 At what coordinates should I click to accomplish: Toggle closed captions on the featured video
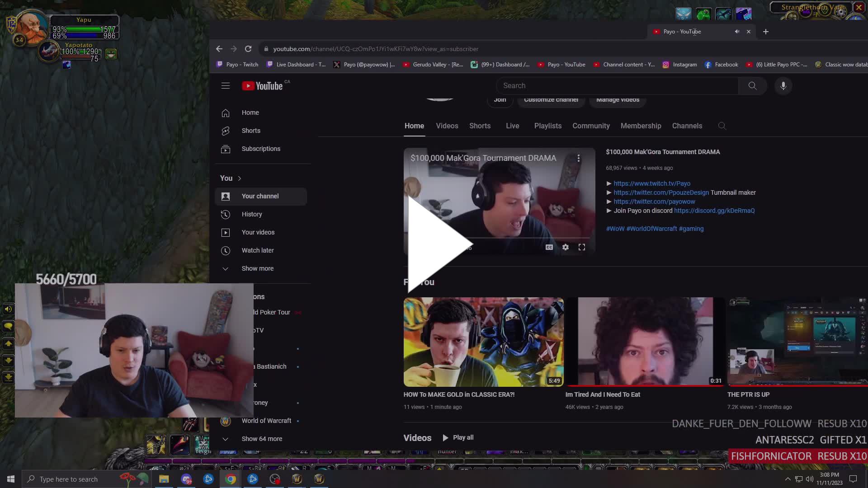pyautogui.click(x=549, y=247)
